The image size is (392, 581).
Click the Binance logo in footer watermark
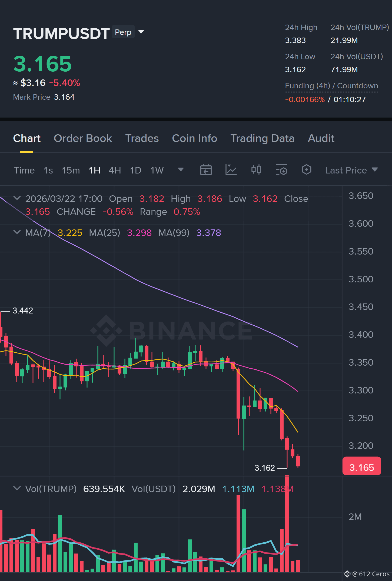coord(347,574)
